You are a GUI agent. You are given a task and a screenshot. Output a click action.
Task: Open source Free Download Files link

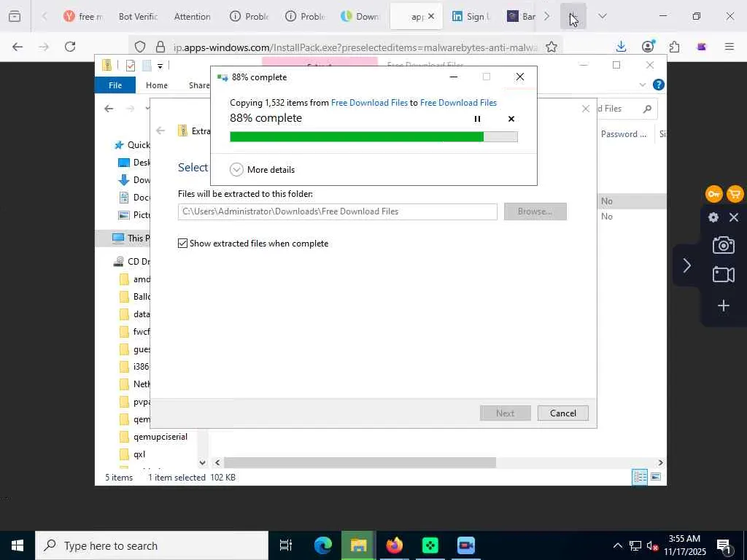[x=369, y=103]
